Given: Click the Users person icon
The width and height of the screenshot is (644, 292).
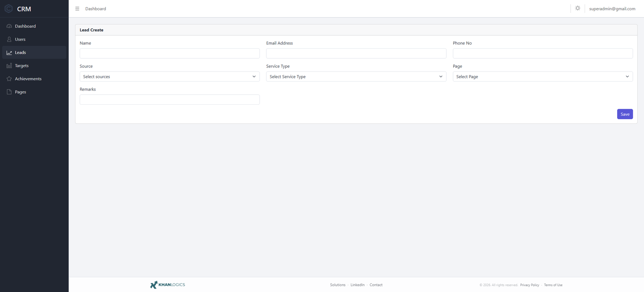Looking at the screenshot, I should click(x=9, y=39).
